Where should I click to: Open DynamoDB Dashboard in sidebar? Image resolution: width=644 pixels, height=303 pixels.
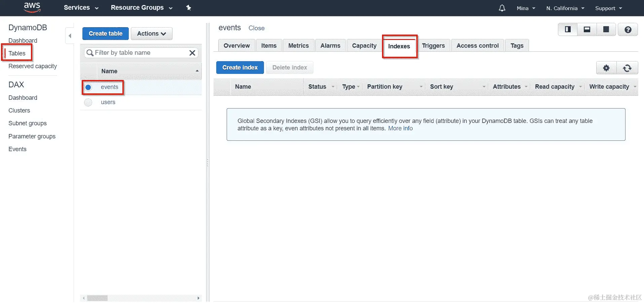tap(23, 41)
